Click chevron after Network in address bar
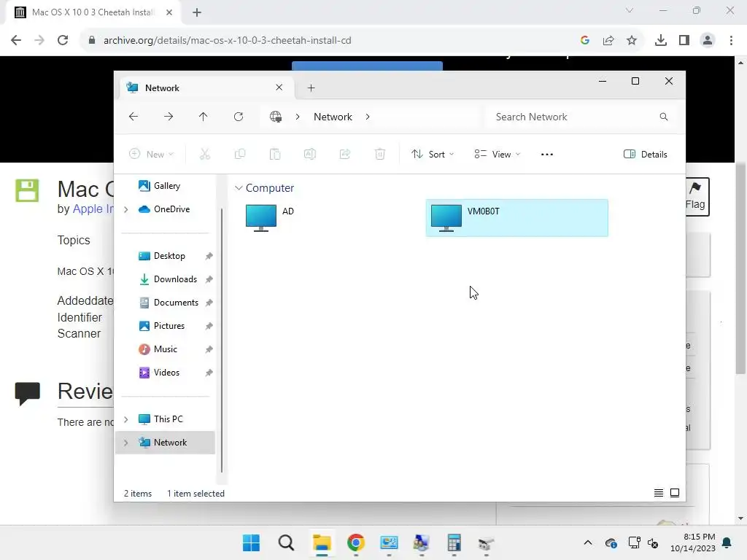This screenshot has height=560, width=747. pyautogui.click(x=368, y=117)
